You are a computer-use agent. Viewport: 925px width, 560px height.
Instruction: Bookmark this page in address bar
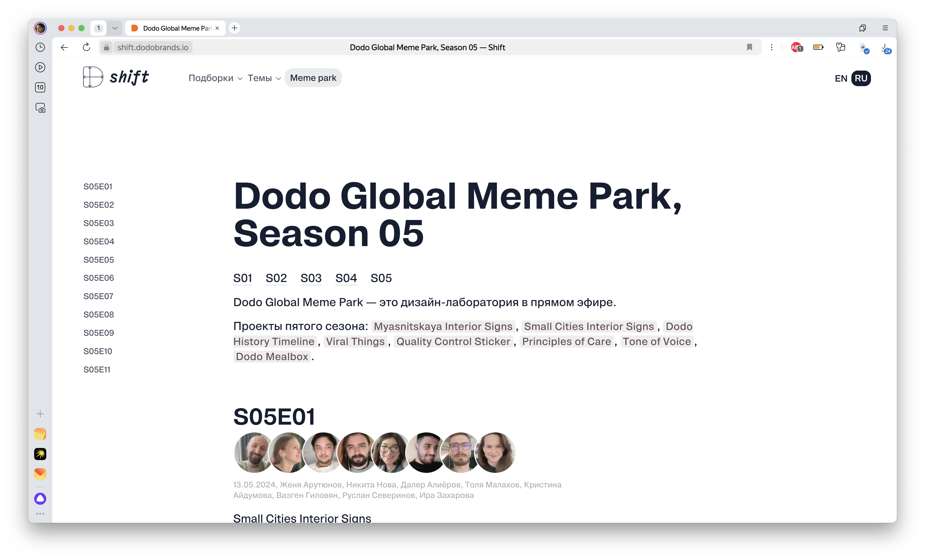[749, 47]
